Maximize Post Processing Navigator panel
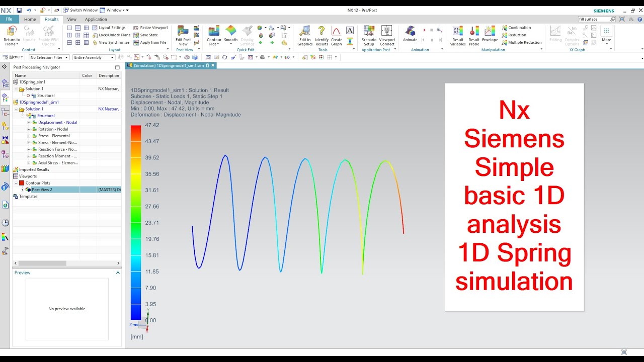644x362 pixels. pyautogui.click(x=117, y=67)
